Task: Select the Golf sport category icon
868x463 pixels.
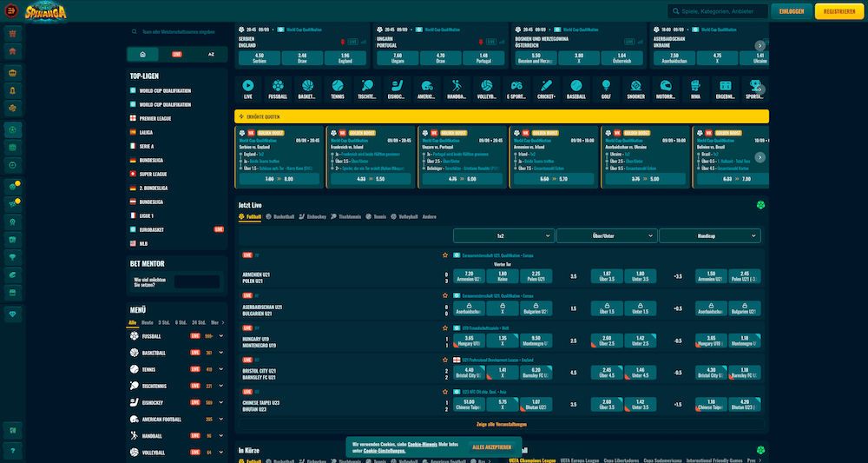Action: click(x=606, y=89)
